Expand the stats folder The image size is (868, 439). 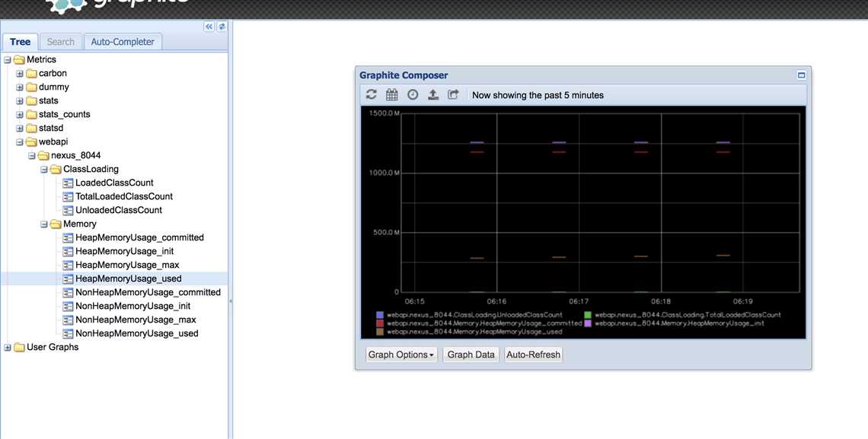click(19, 101)
